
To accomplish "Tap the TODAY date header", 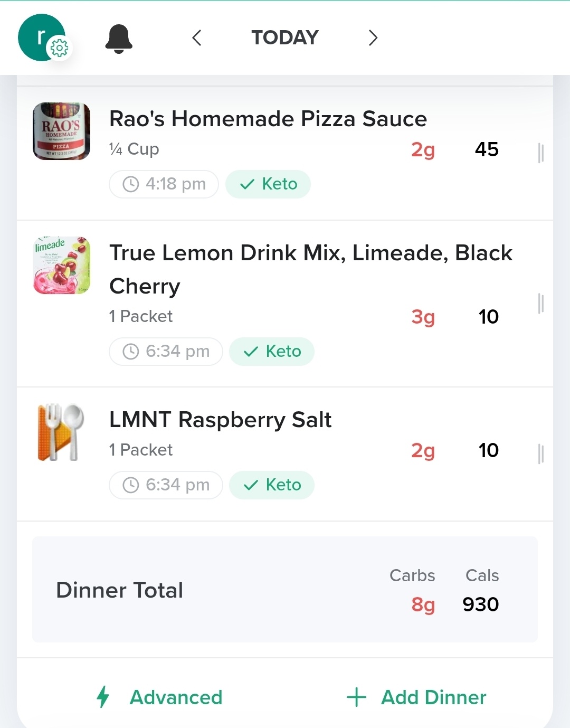I will click(285, 37).
